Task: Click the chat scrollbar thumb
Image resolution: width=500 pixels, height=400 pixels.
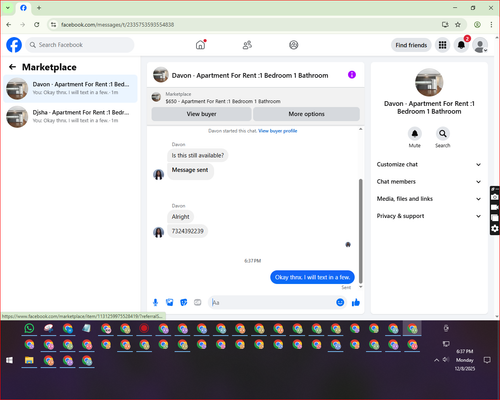Action: point(360,231)
